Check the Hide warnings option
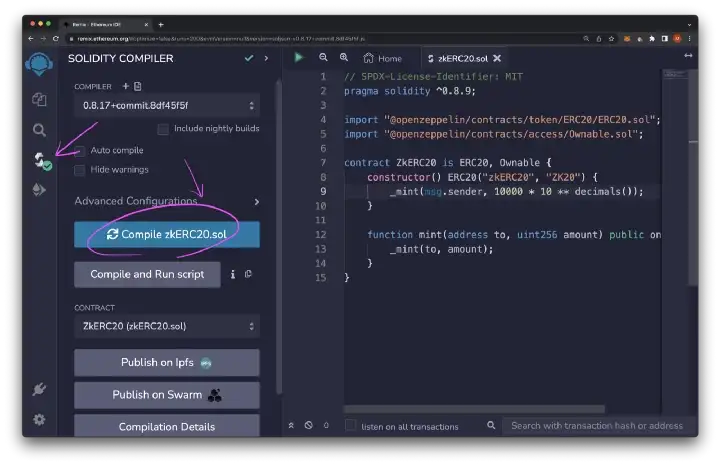The width and height of the screenshot is (720, 466). (80, 170)
